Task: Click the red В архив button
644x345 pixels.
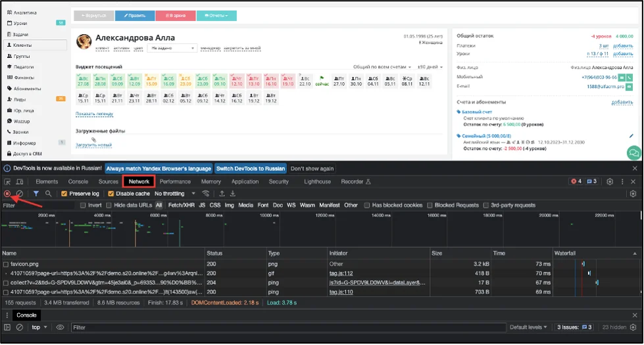Action: pos(176,16)
